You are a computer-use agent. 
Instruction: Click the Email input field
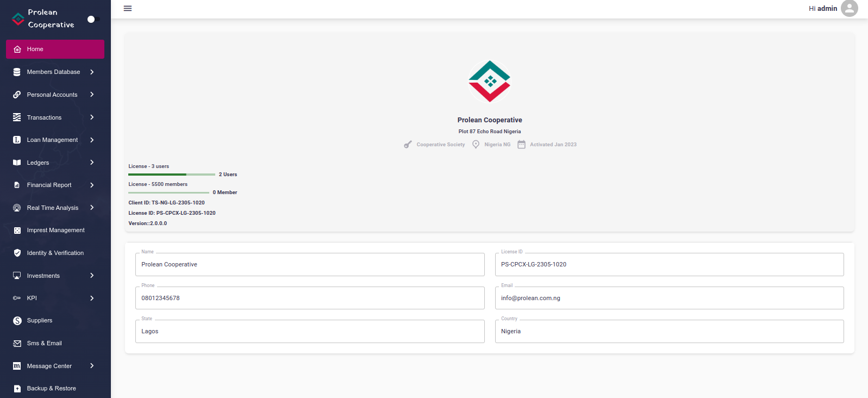tap(670, 298)
